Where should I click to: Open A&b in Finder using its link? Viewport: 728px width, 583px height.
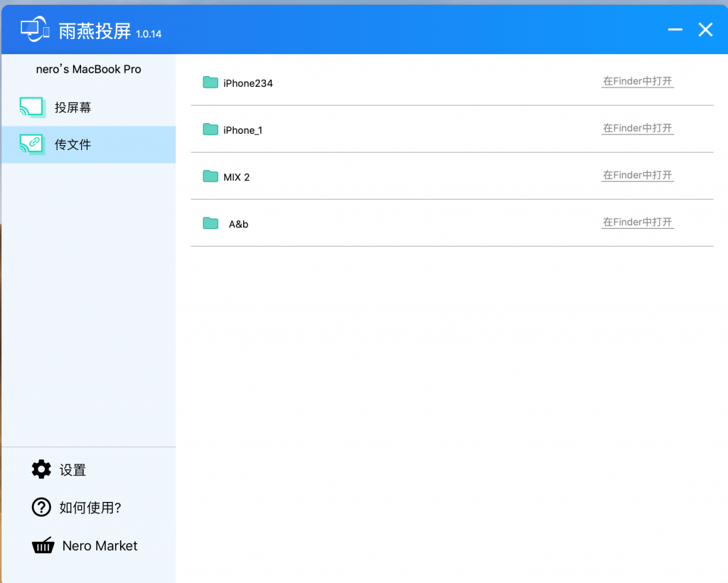(637, 223)
